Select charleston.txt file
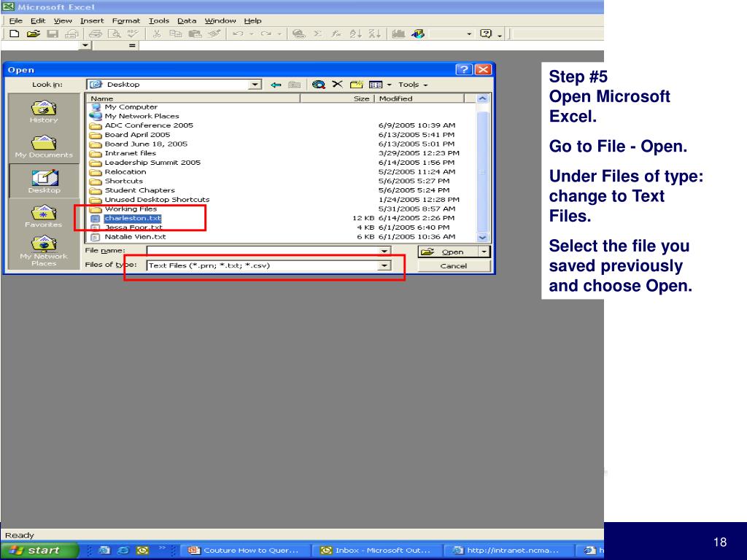The width and height of the screenshot is (747, 560). tap(133, 218)
